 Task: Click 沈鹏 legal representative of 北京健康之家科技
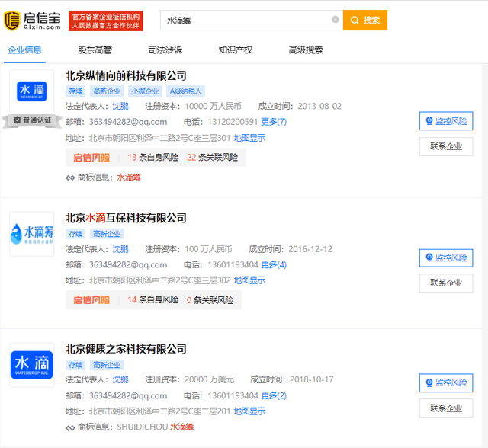coord(120,379)
